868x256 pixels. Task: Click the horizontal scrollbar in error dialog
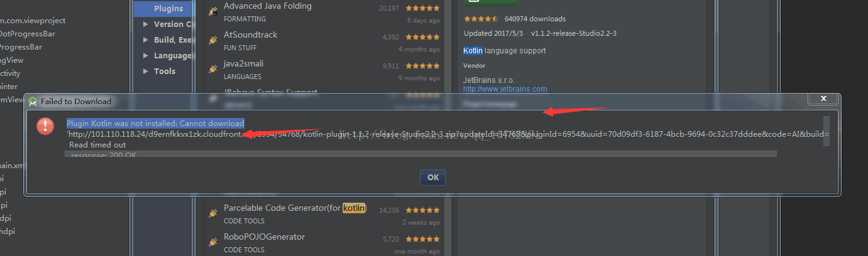point(420,153)
